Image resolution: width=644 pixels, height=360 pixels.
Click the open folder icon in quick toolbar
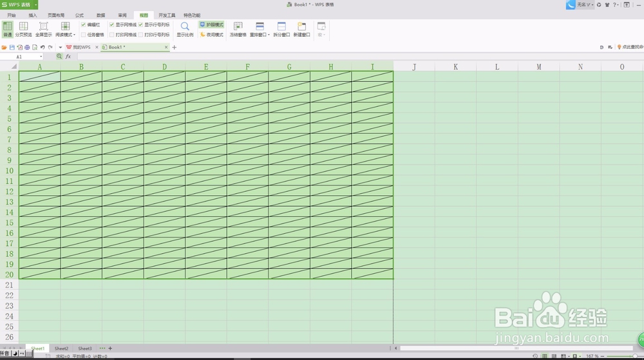[x=4, y=47]
